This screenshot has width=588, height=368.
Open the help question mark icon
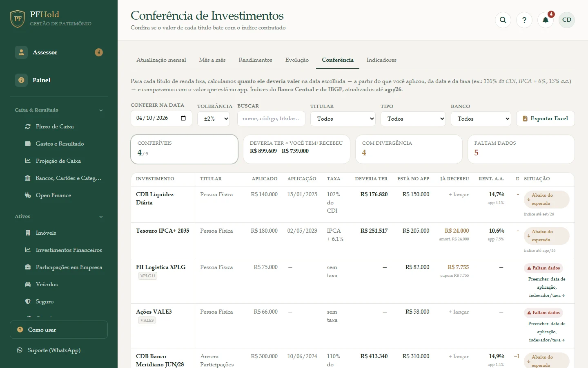coord(524,20)
